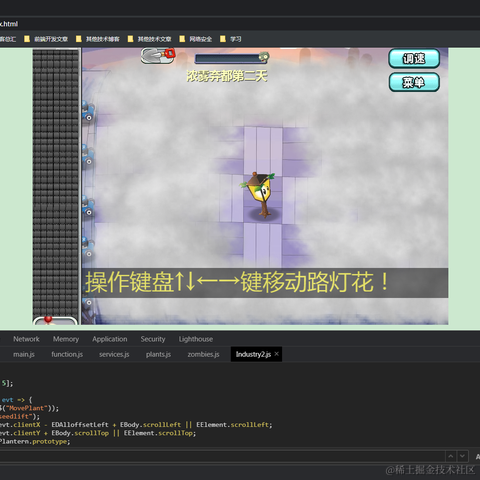Open the main.js file tab
Screen dimensions: 480x480
(x=24, y=354)
